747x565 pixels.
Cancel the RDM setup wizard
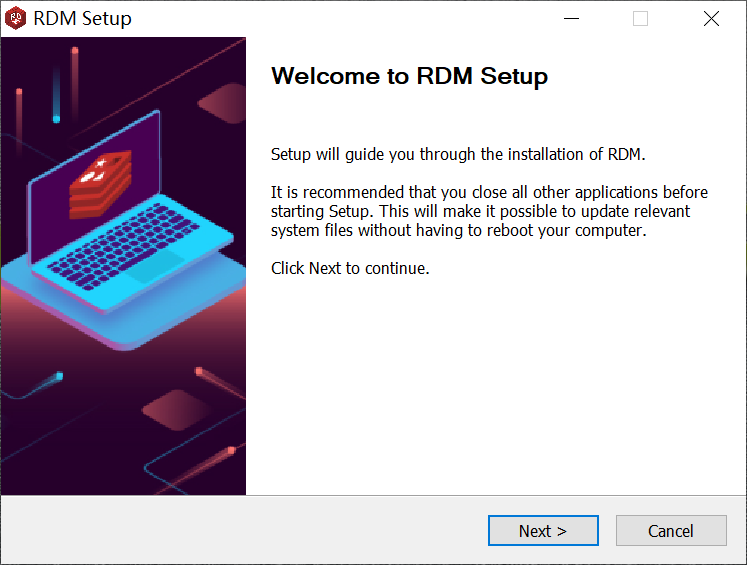point(671,531)
